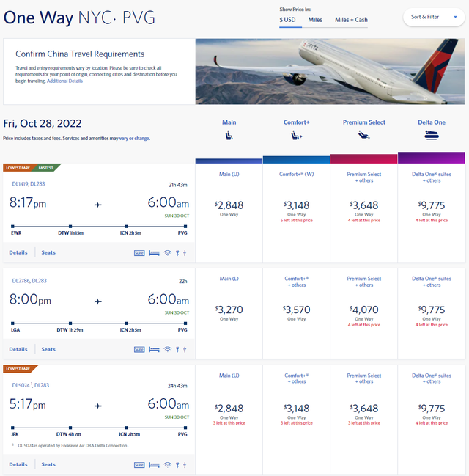This screenshot has height=476, width=469.
Task: Click the Delta airplane banner image
Action: (331, 71)
